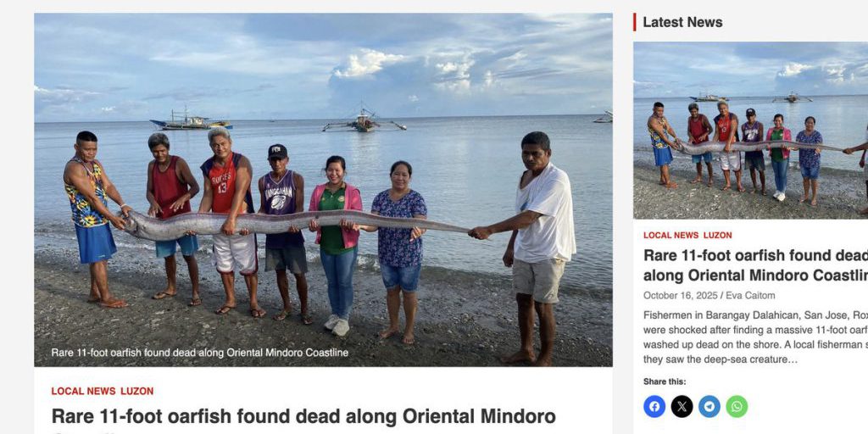Click the Fishermen in Barangay Dalahican excerpt
The width and height of the screenshot is (868, 434).
pyautogui.click(x=755, y=337)
